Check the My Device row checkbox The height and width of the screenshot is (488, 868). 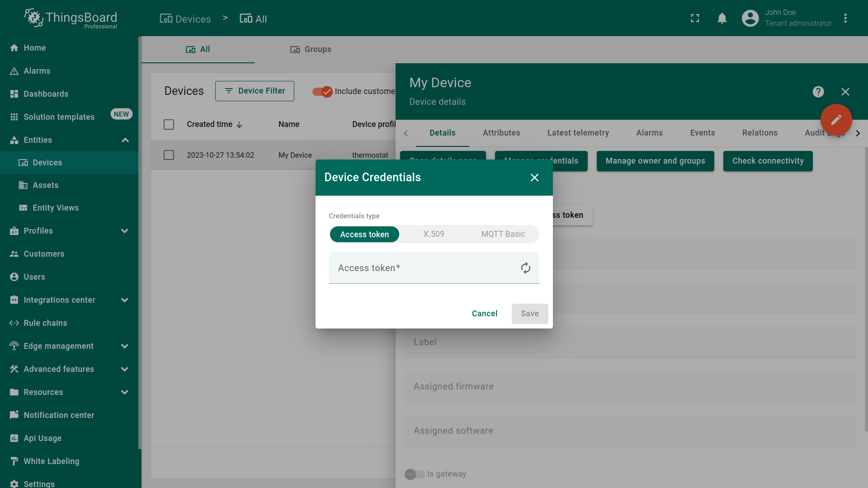click(x=169, y=155)
